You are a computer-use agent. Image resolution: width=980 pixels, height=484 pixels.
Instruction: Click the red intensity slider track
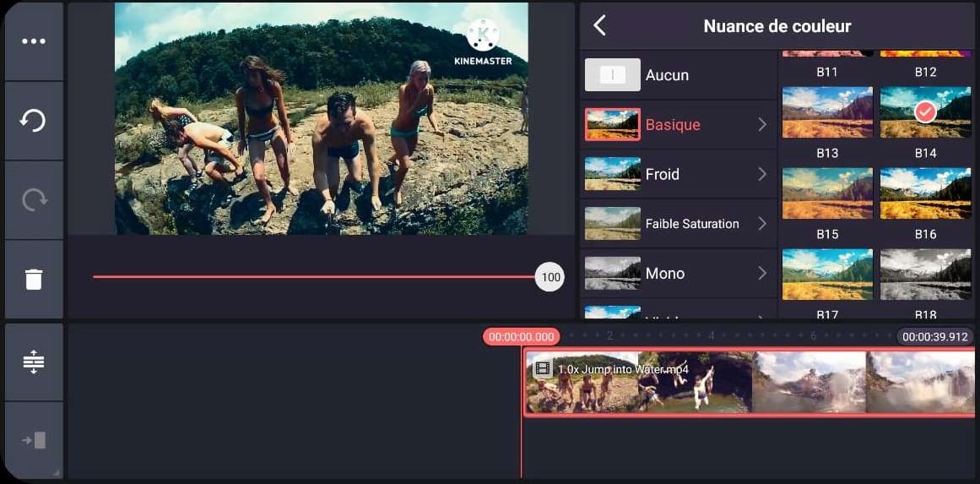click(314, 276)
